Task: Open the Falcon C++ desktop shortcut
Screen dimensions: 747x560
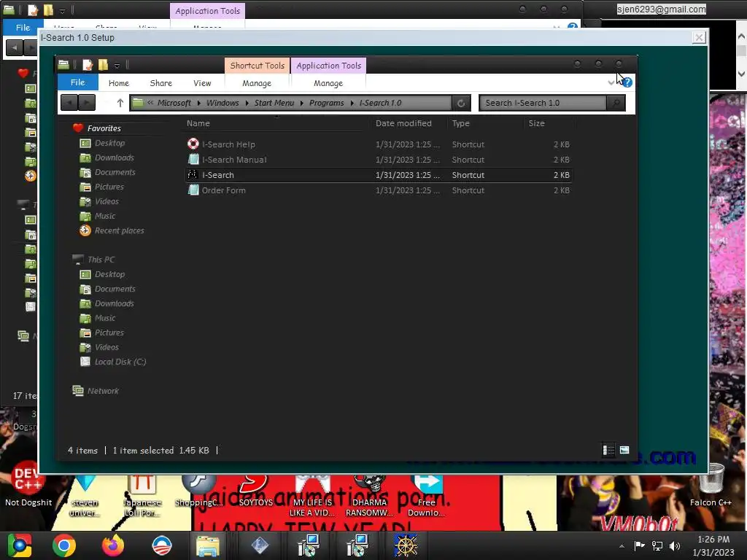Action: [x=711, y=485]
